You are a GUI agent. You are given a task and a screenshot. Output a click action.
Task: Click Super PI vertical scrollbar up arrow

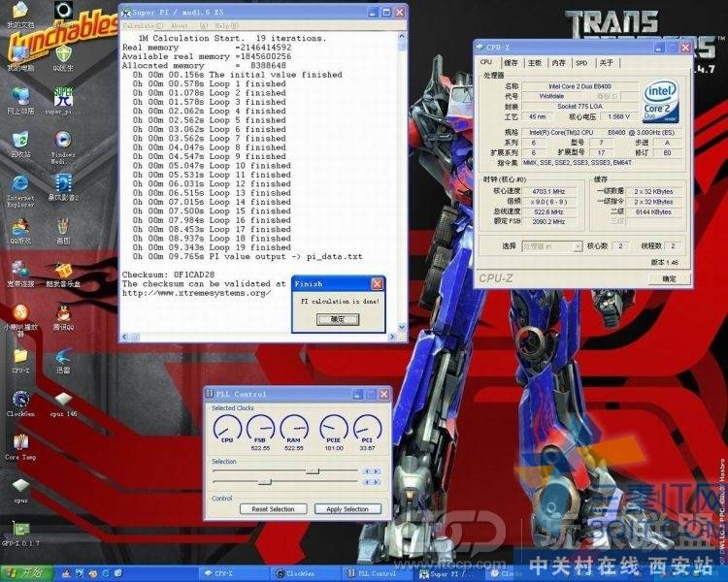402,36
